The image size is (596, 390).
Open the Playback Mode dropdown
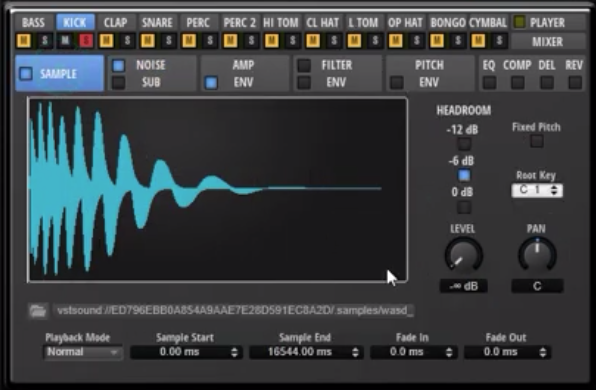coord(82,352)
